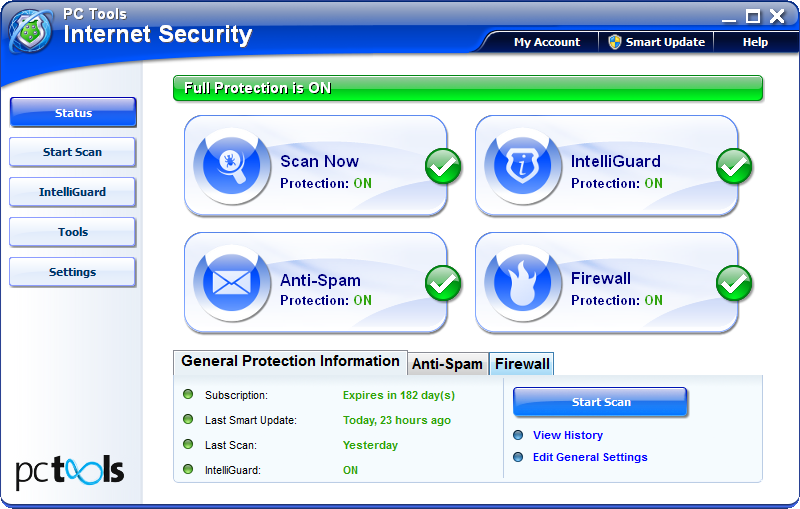Select the General Protection Information tab

click(290, 361)
